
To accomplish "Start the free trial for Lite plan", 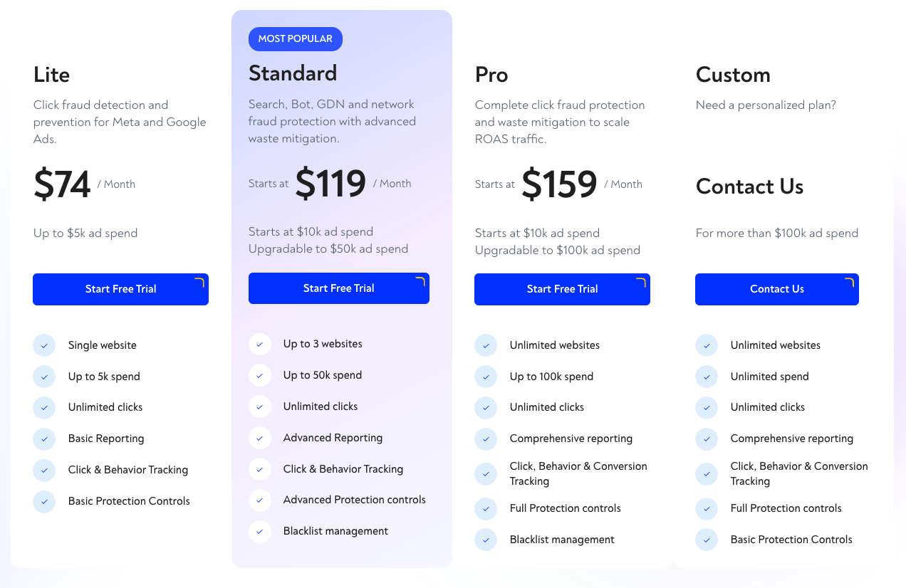I will [120, 289].
